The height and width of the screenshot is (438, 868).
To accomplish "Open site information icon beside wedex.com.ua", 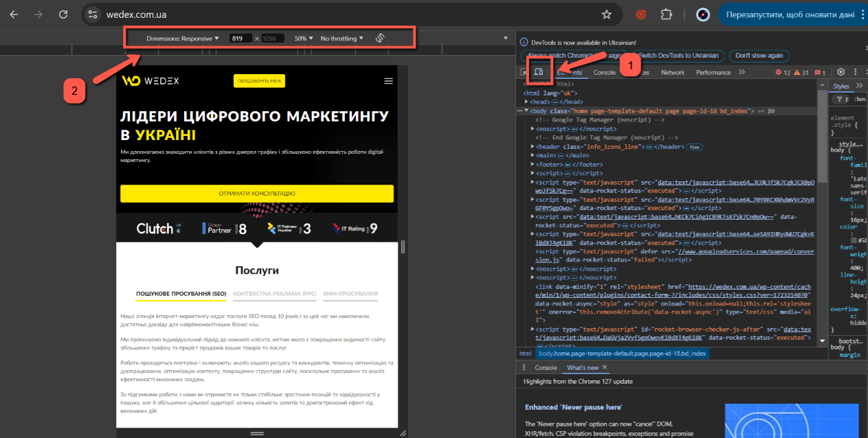I will click(x=93, y=14).
